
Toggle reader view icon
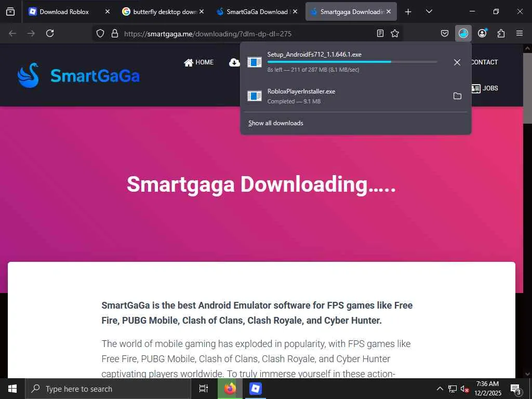pyautogui.click(x=380, y=33)
